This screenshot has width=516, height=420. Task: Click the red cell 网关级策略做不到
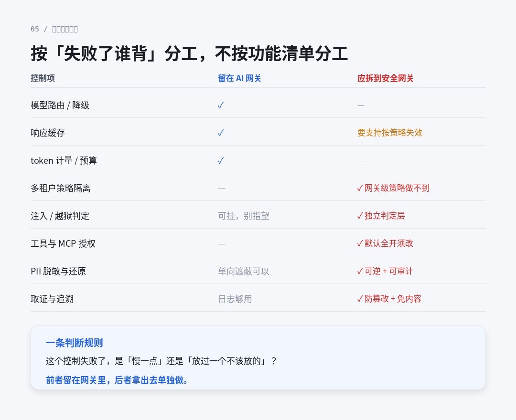(393, 188)
